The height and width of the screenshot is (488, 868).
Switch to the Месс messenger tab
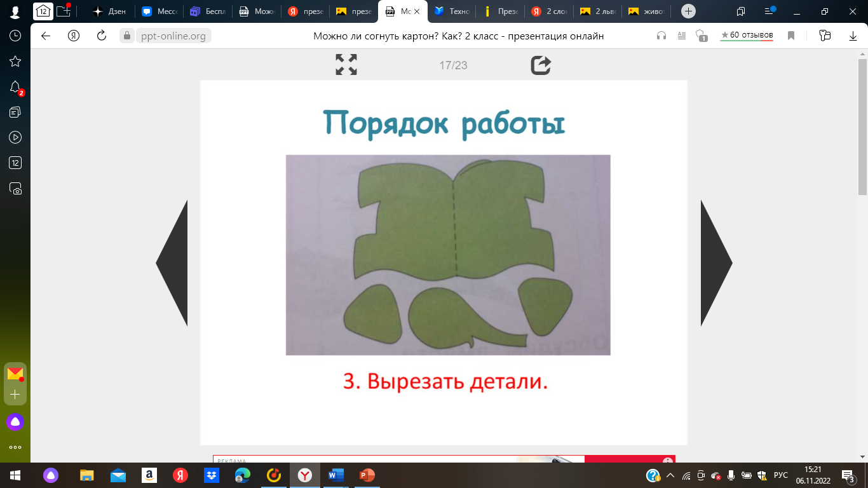coord(159,11)
